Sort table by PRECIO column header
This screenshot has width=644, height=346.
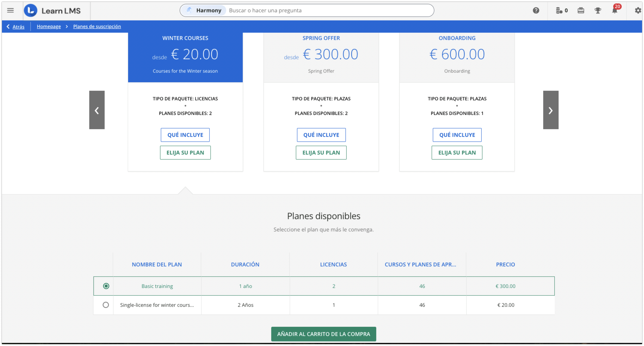(x=505, y=264)
